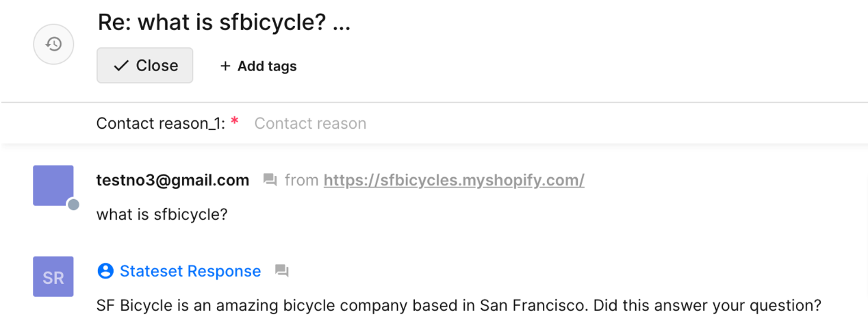Click the person icon before Stateset Response
Viewport: 868px width, 323px height.
pyautogui.click(x=105, y=271)
